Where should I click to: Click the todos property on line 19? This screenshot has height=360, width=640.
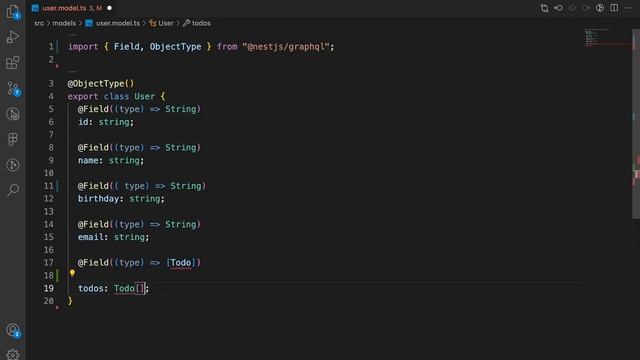click(x=91, y=288)
